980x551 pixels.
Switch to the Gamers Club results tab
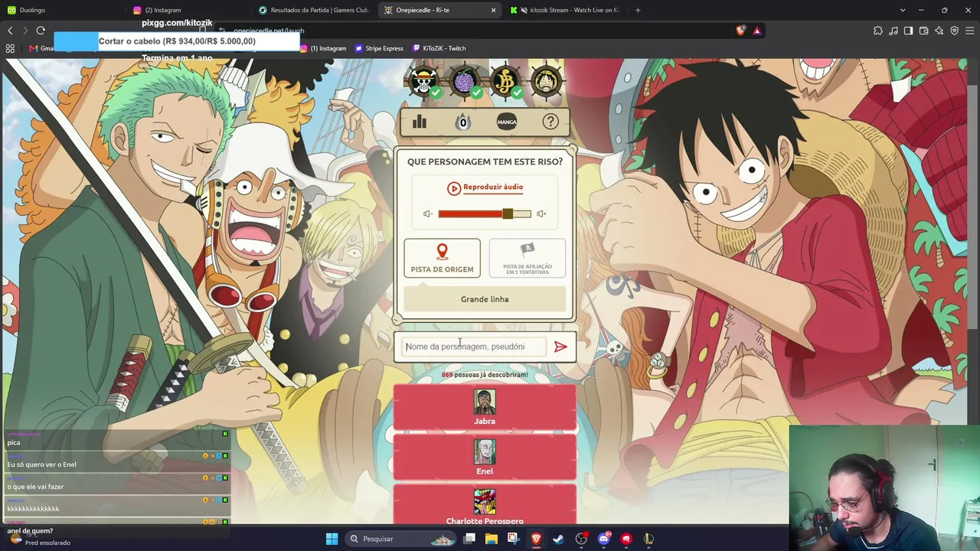314,10
